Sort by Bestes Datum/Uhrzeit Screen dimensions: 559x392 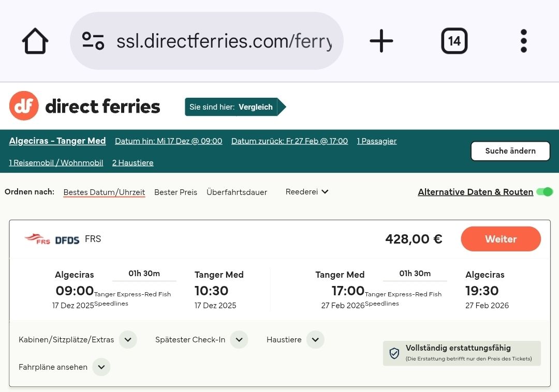[104, 192]
